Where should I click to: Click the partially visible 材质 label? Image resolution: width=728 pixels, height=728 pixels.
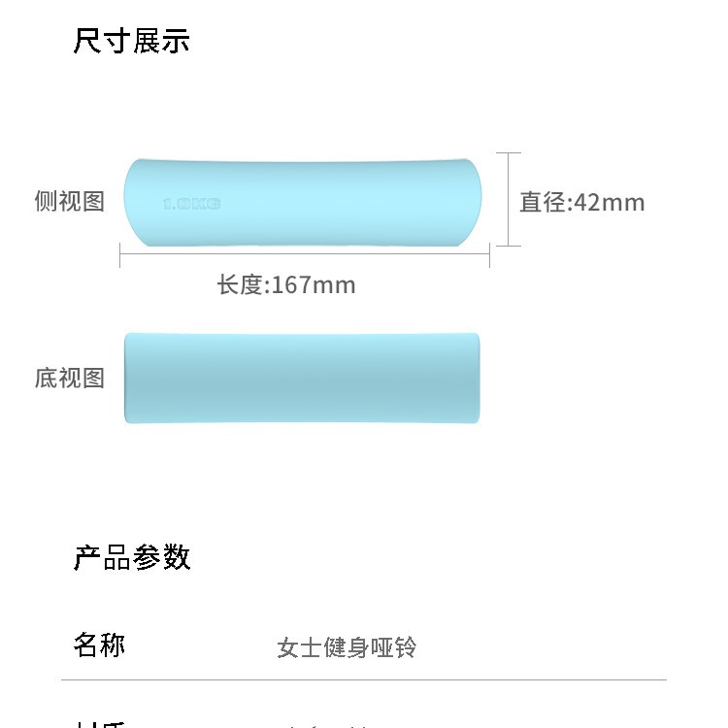click(x=99, y=723)
